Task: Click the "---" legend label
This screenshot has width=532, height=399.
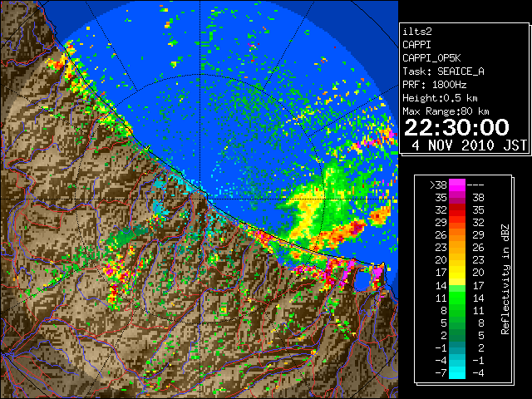Action: (x=475, y=185)
